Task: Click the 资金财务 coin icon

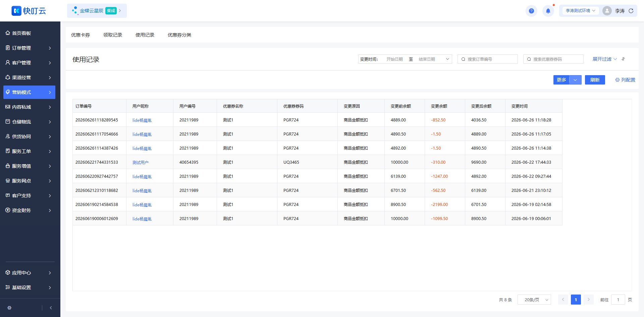Action: [8, 210]
